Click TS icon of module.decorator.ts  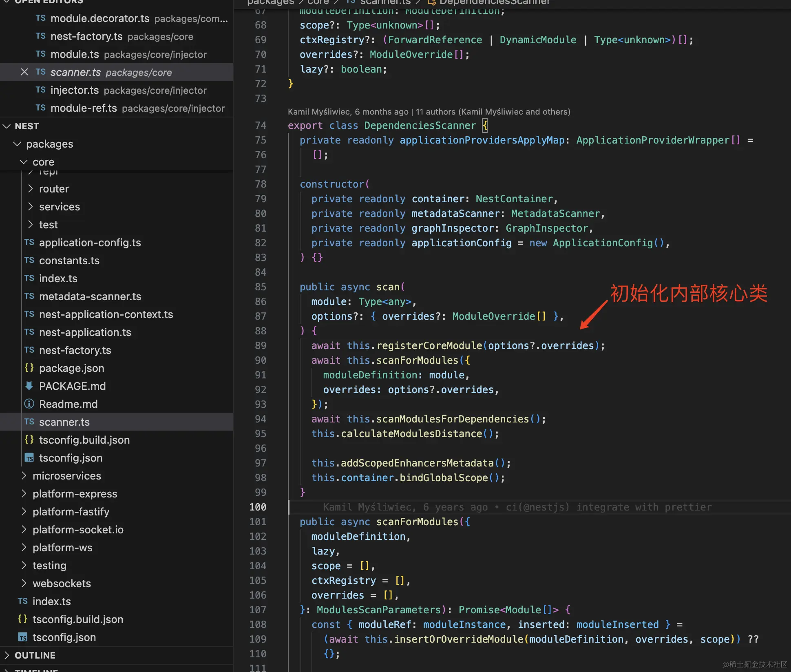pyautogui.click(x=40, y=18)
